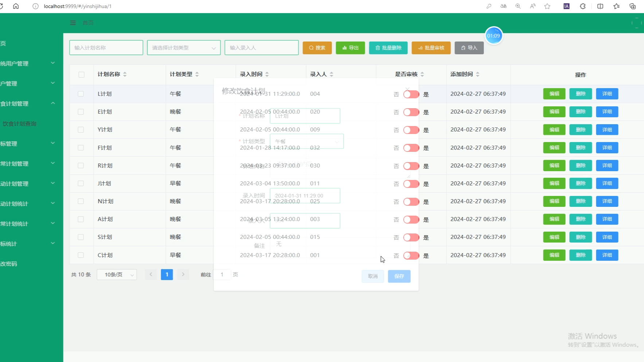This screenshot has height=362, width=644.
Task: Go to 首页 breadcrumb
Action: [x=88, y=23]
